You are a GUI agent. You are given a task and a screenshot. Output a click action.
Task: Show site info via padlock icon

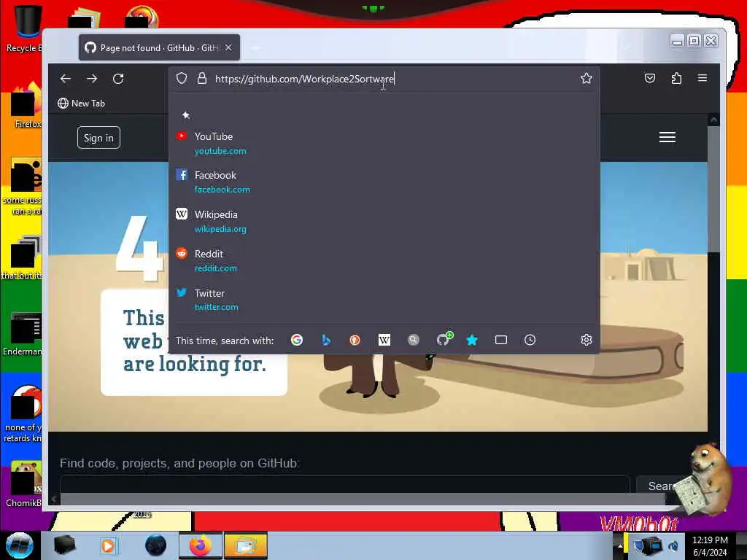[202, 78]
